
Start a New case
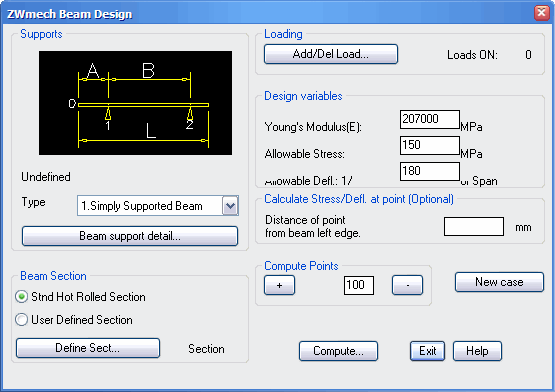[499, 282]
